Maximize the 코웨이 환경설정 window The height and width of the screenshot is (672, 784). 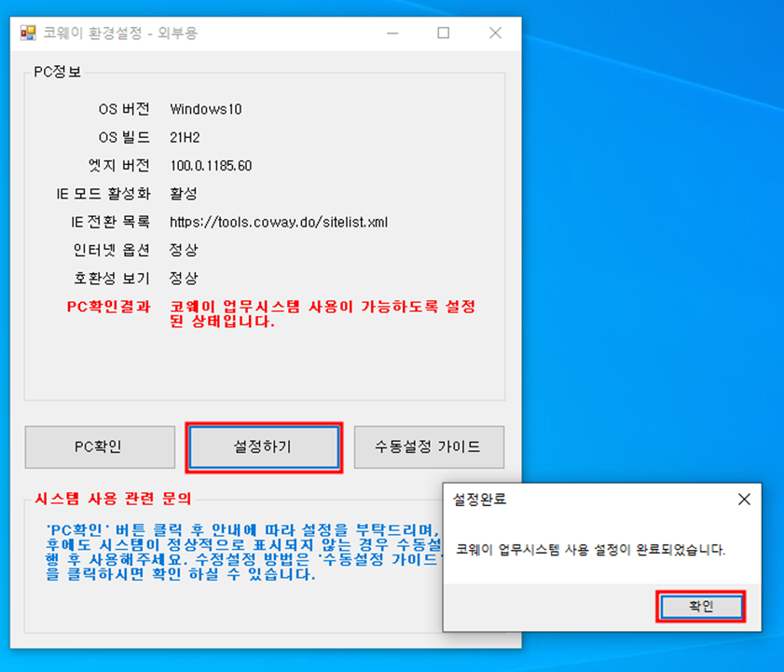pyautogui.click(x=443, y=33)
